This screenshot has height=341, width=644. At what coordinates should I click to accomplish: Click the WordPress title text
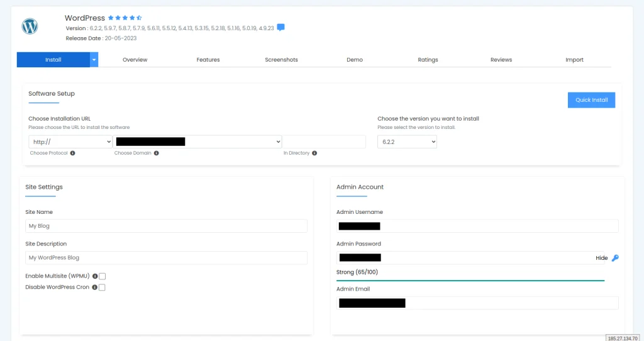85,18
